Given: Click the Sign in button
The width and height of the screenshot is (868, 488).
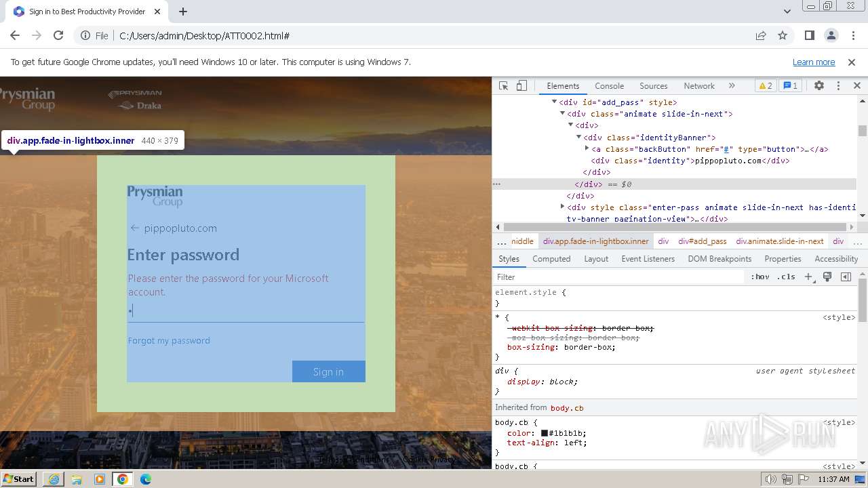Looking at the screenshot, I should [x=328, y=371].
